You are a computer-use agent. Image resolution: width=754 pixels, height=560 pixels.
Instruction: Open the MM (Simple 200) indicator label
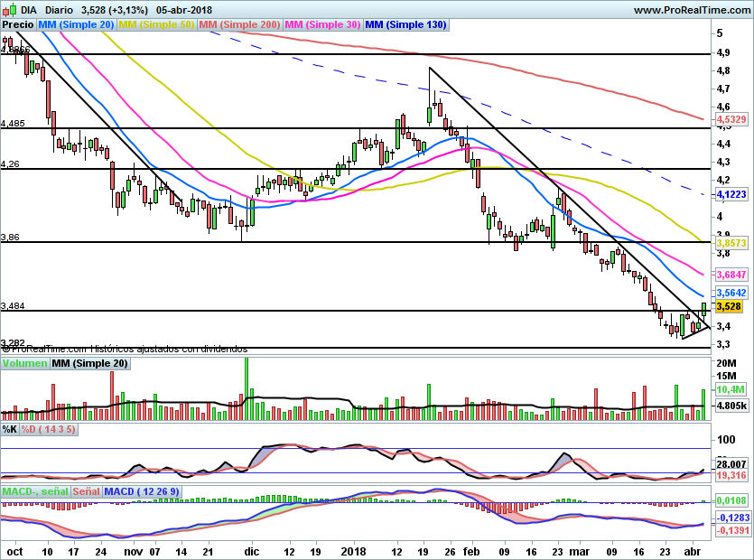point(239,24)
